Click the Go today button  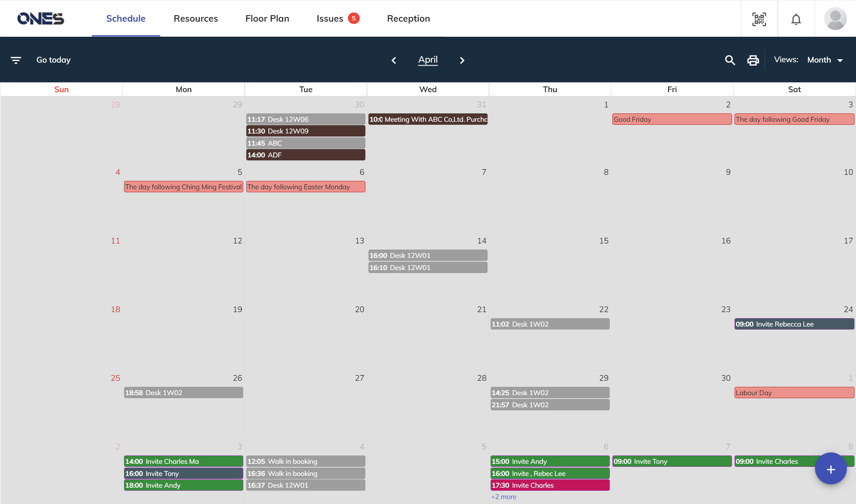[53, 60]
